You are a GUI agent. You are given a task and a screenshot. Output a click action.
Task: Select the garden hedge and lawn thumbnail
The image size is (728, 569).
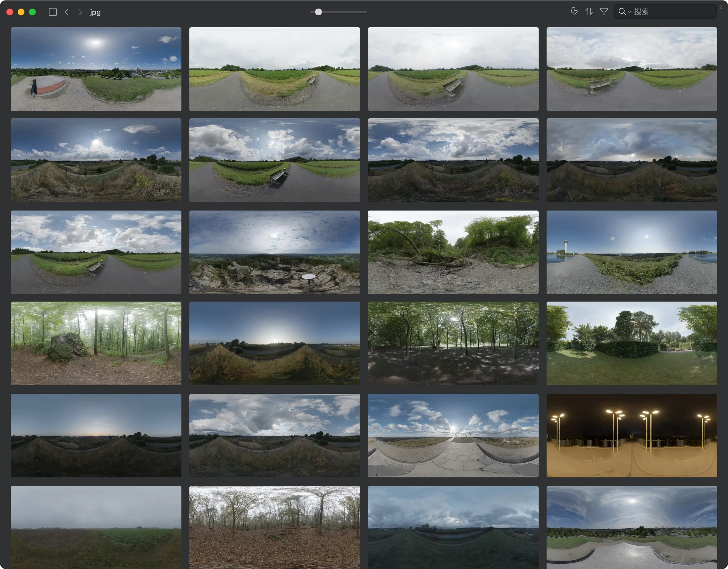(x=632, y=344)
